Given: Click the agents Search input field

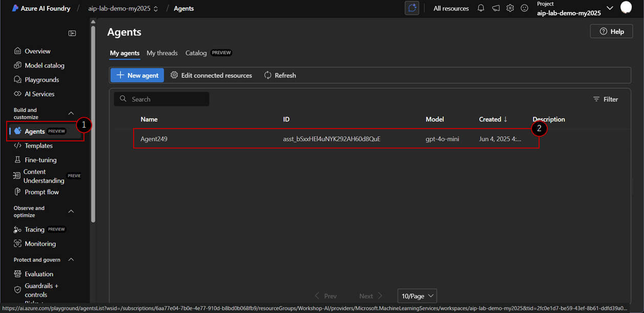Looking at the screenshot, I should coord(162,99).
